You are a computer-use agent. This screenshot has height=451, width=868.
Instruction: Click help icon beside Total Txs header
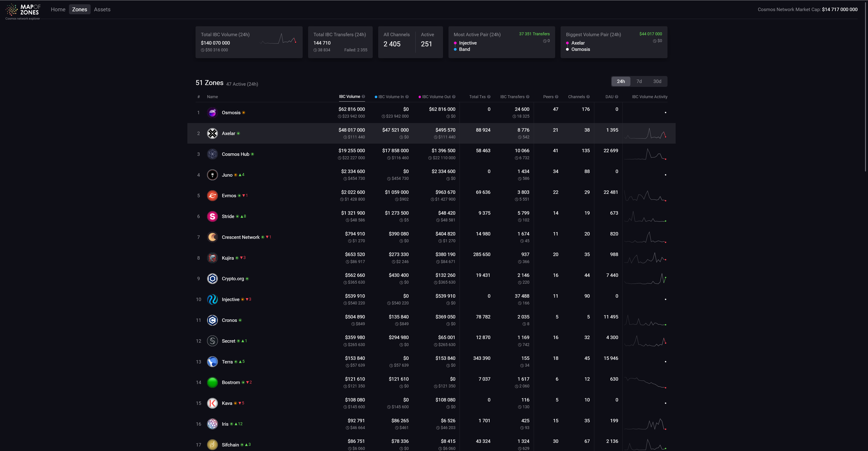(488, 97)
